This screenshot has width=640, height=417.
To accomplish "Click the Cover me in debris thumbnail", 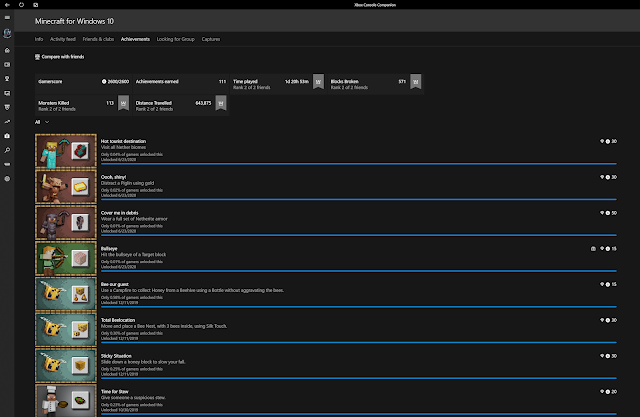I will (x=66, y=222).
